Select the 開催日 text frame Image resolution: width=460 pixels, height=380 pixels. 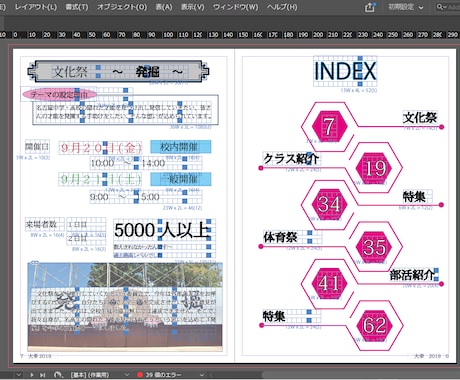pos(37,146)
